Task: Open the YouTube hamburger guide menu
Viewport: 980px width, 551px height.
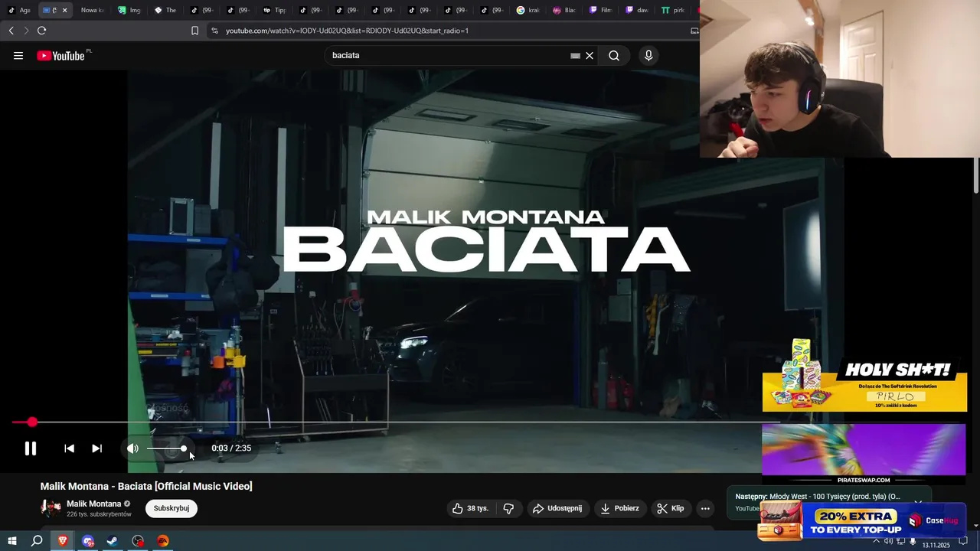Action: tap(18, 56)
